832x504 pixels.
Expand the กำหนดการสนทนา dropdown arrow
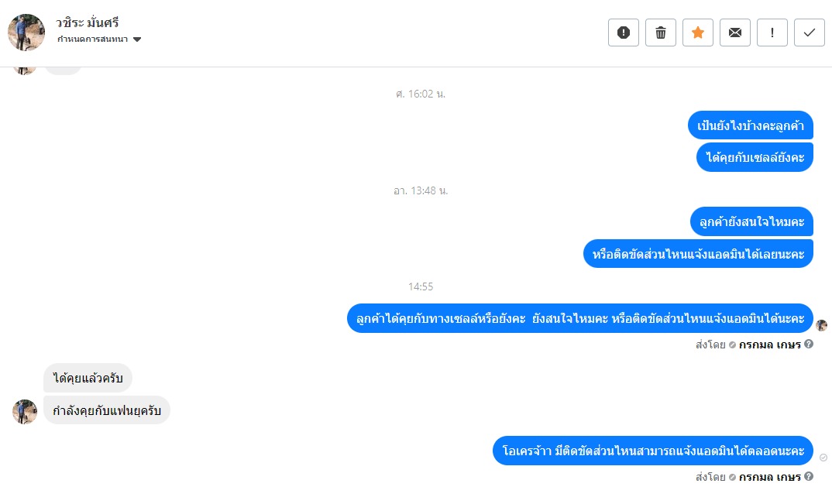tap(137, 39)
